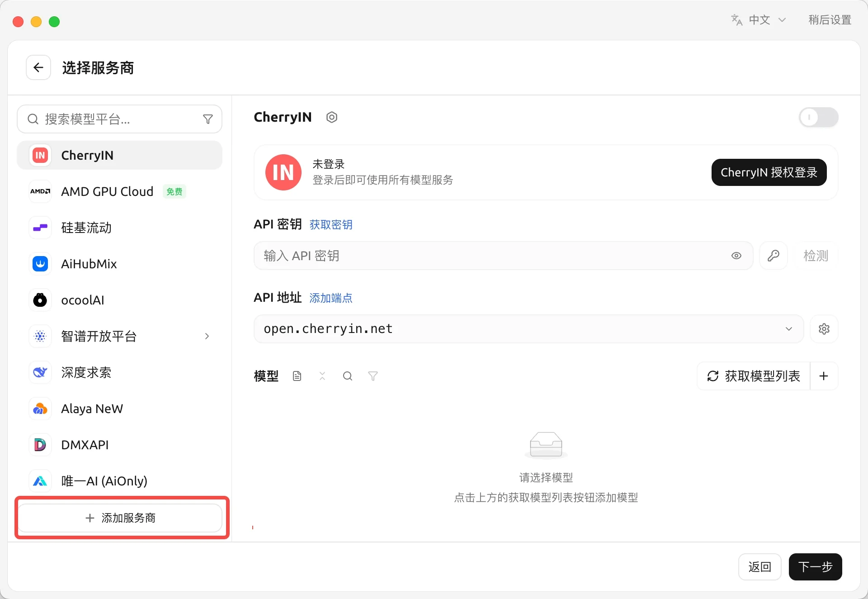This screenshot has width=868, height=599.
Task: Click the ocoolAI logo icon
Action: pyautogui.click(x=40, y=300)
